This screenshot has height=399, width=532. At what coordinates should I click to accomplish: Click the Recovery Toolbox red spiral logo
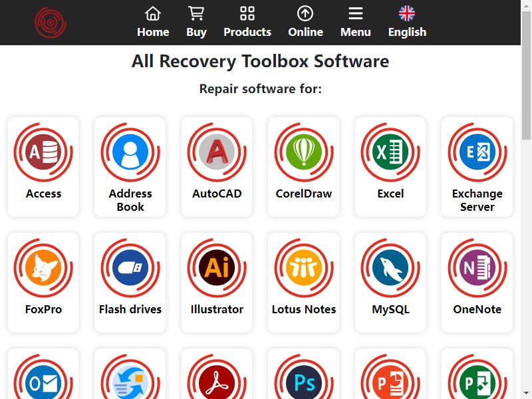[51, 23]
